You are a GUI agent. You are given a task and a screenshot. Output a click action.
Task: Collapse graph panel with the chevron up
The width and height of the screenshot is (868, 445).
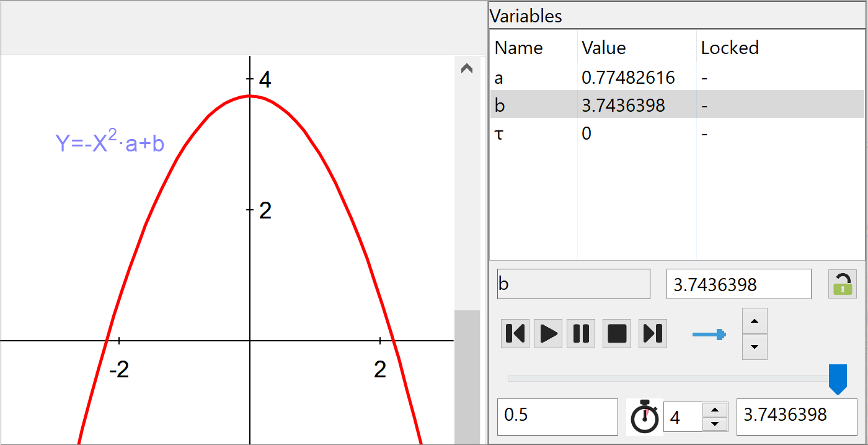coord(467,69)
